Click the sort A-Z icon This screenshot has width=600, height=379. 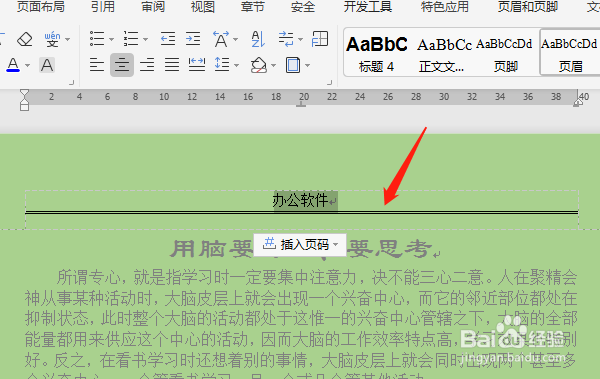[258, 39]
